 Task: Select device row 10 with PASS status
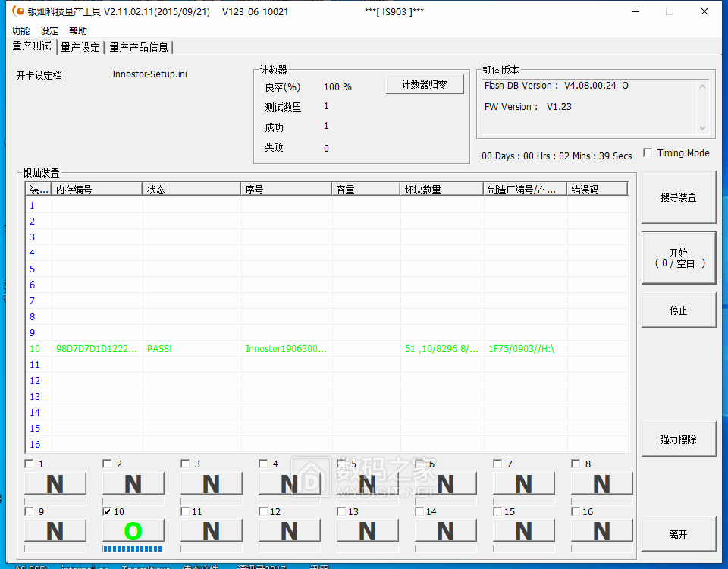tap(303, 349)
